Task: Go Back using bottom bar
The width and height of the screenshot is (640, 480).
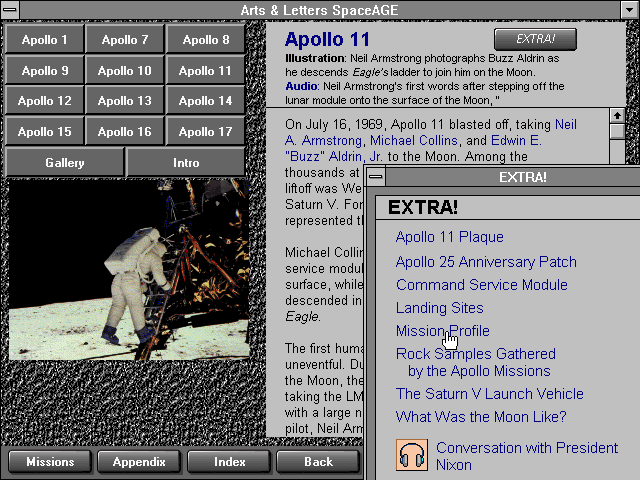Action: click(x=318, y=462)
